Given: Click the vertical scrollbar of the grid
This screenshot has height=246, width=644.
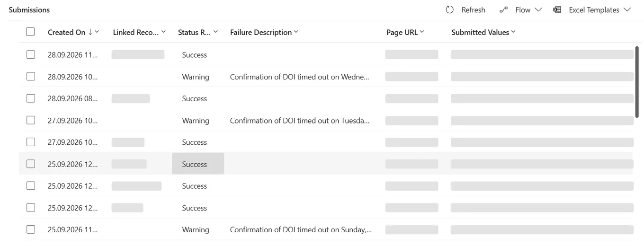Looking at the screenshot, I should coord(637,81).
